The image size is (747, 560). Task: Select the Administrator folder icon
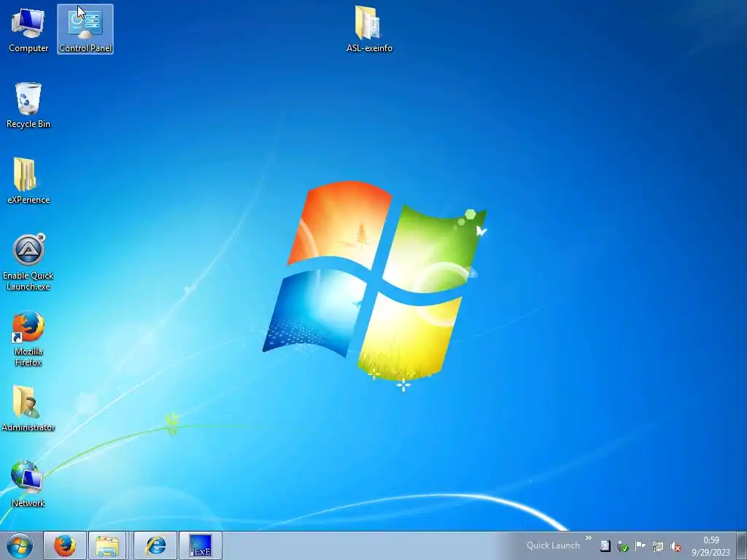click(x=28, y=408)
